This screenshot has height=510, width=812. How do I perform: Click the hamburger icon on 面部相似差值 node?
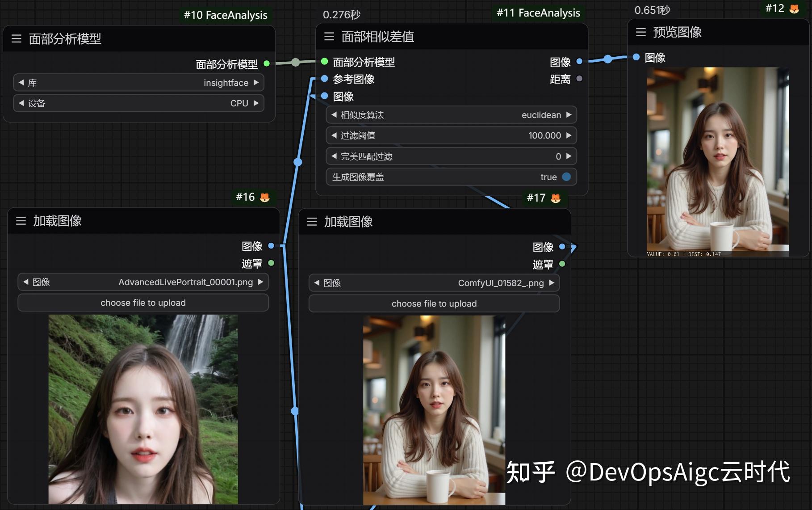click(329, 37)
